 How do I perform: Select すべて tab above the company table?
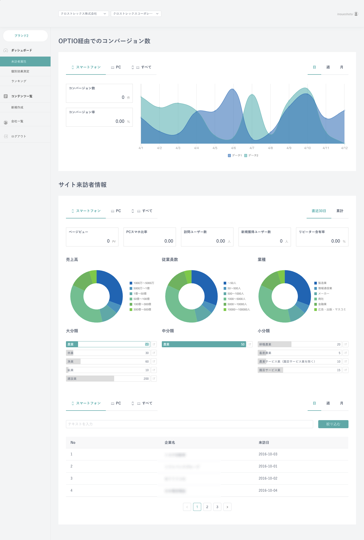point(142,403)
